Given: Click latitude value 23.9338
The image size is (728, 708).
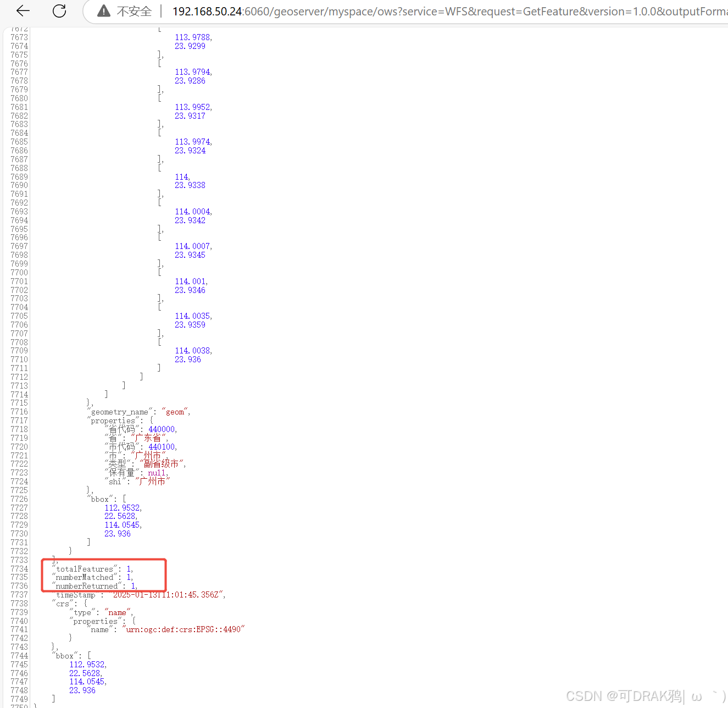Looking at the screenshot, I should coord(190,185).
